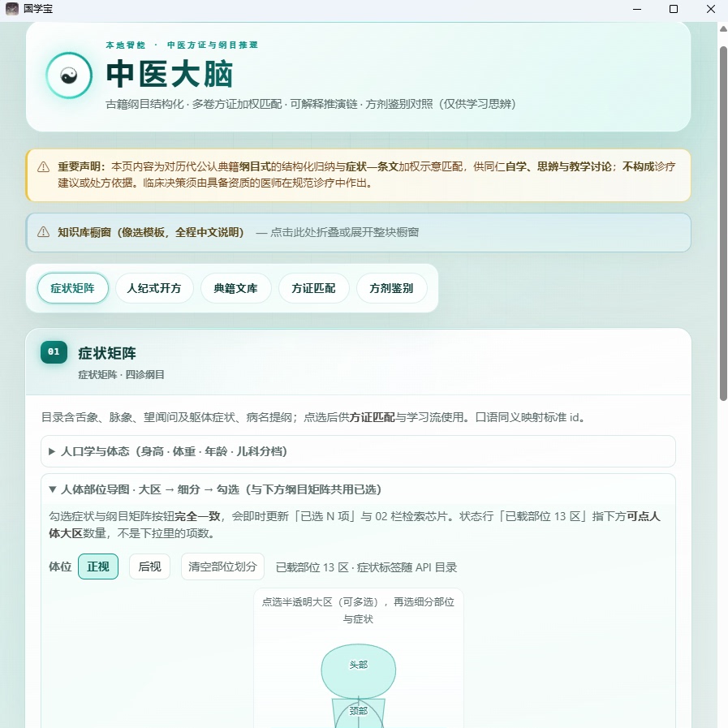Switch to the 症状矩阵 tab
728x728 pixels.
pyautogui.click(x=73, y=288)
